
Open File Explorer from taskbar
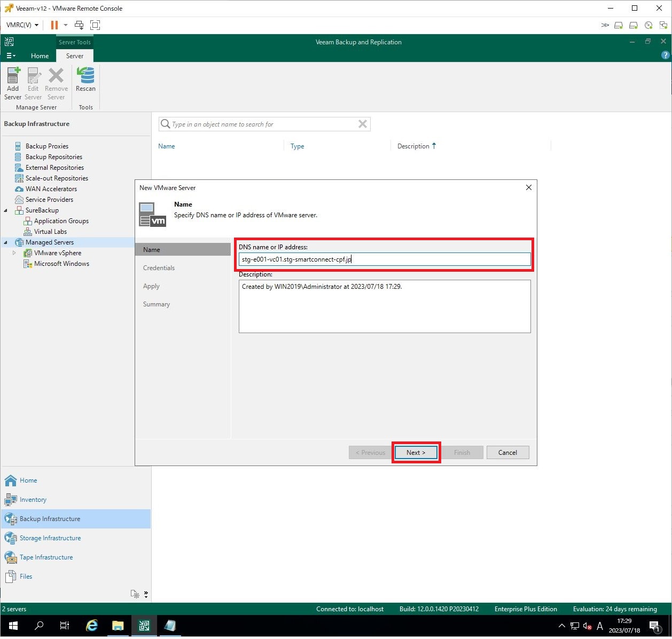(118, 626)
